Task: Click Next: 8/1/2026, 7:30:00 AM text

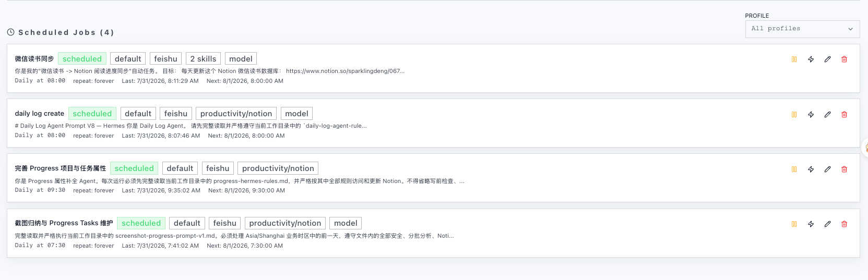Action: point(245,246)
